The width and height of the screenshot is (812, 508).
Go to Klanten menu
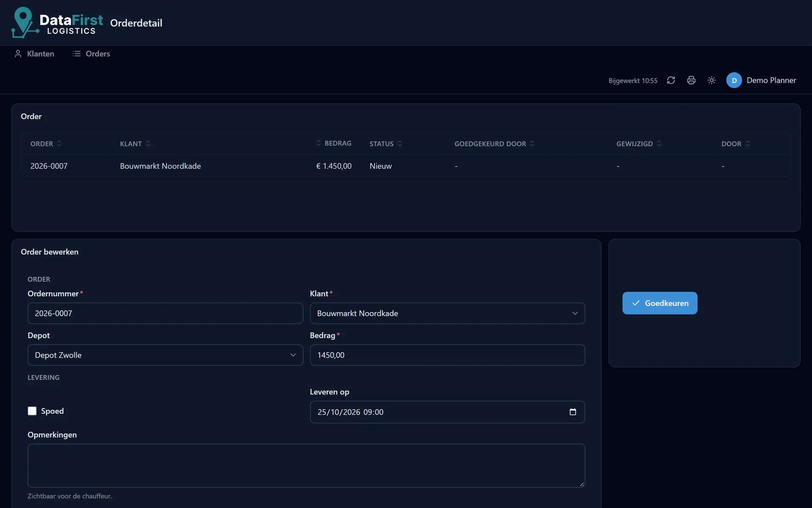(35, 54)
